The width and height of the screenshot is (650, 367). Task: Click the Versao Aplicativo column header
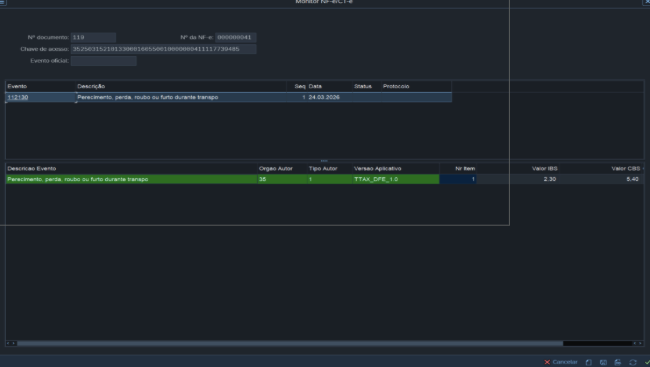(x=396, y=168)
